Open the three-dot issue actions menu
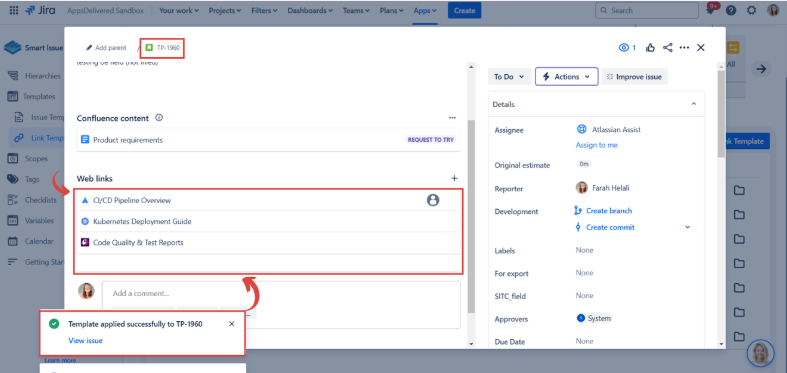The width and height of the screenshot is (787, 373). [x=684, y=48]
